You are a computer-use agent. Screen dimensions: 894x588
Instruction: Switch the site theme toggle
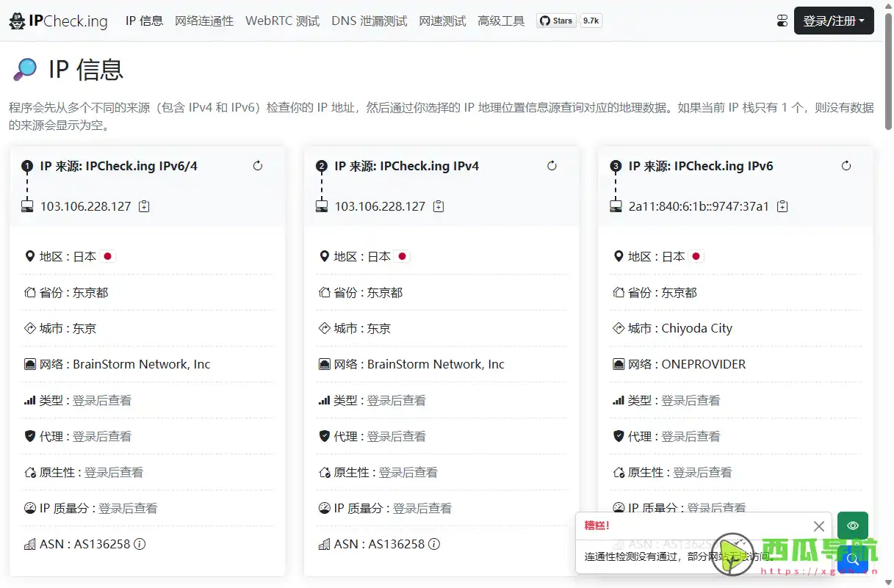pos(780,21)
